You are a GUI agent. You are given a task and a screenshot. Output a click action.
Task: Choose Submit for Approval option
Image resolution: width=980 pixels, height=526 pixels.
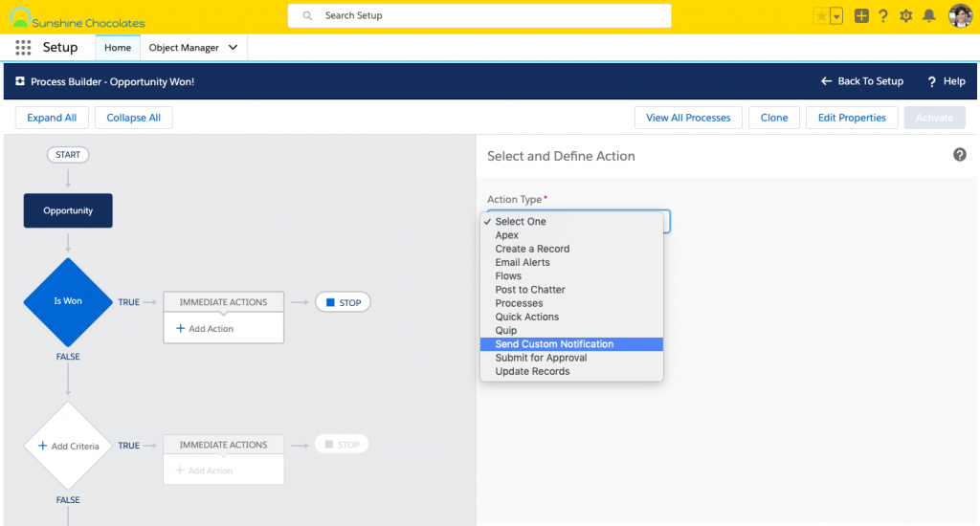pos(571,358)
